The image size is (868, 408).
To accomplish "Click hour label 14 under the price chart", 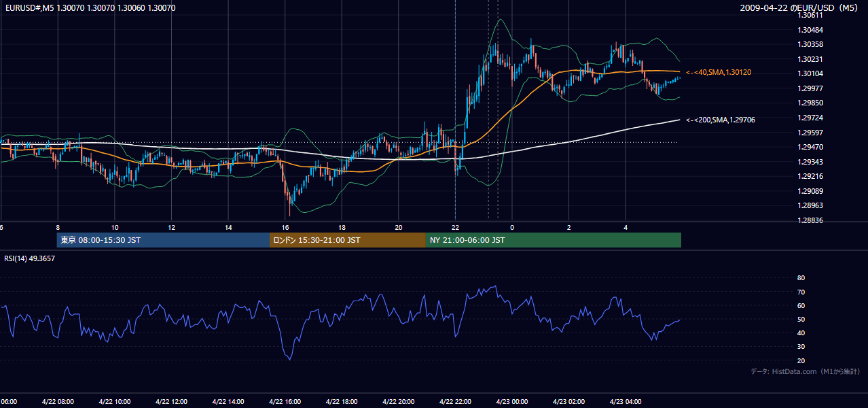I will 228,228.
